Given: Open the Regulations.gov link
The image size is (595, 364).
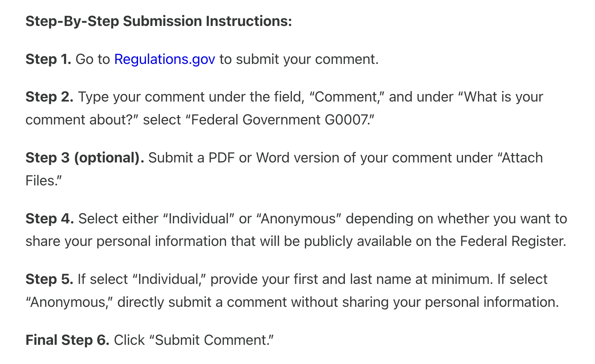Looking at the screenshot, I should click(x=164, y=59).
